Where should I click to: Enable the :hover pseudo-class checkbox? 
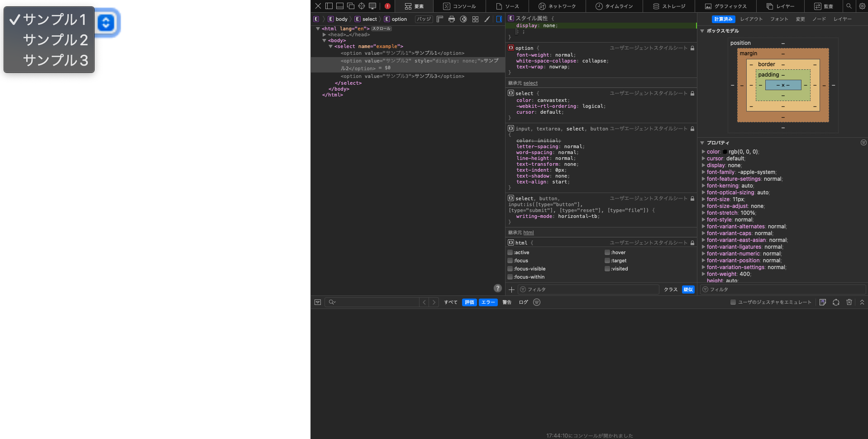click(607, 253)
